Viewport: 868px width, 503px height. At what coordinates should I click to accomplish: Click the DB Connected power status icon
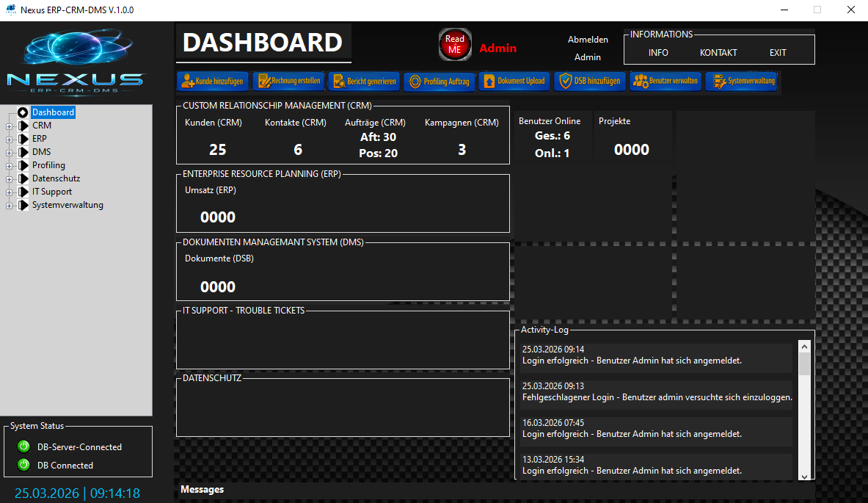click(x=23, y=465)
